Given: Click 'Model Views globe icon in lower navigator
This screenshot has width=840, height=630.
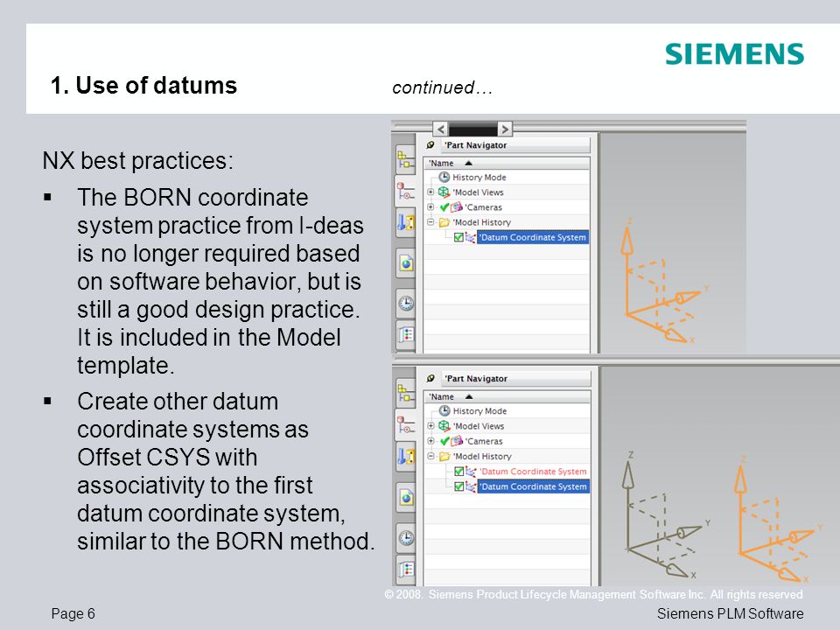Looking at the screenshot, I should [x=444, y=426].
